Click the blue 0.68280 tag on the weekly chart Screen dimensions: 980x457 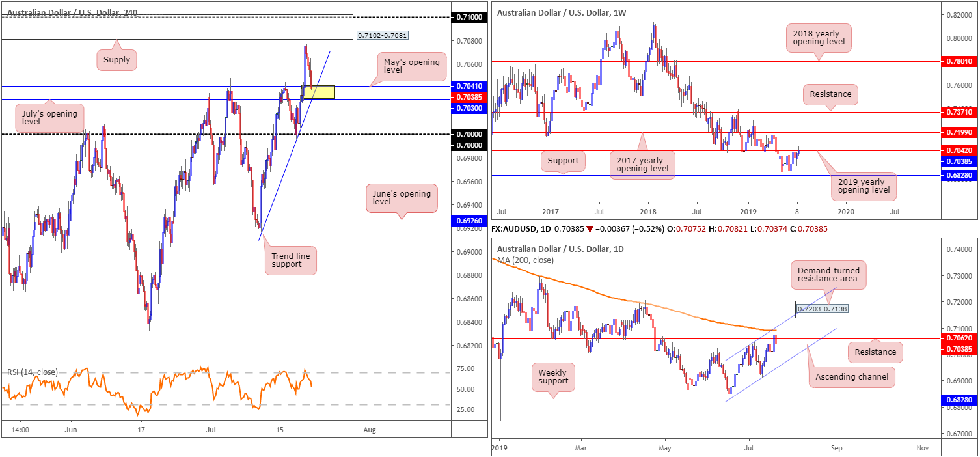(959, 175)
